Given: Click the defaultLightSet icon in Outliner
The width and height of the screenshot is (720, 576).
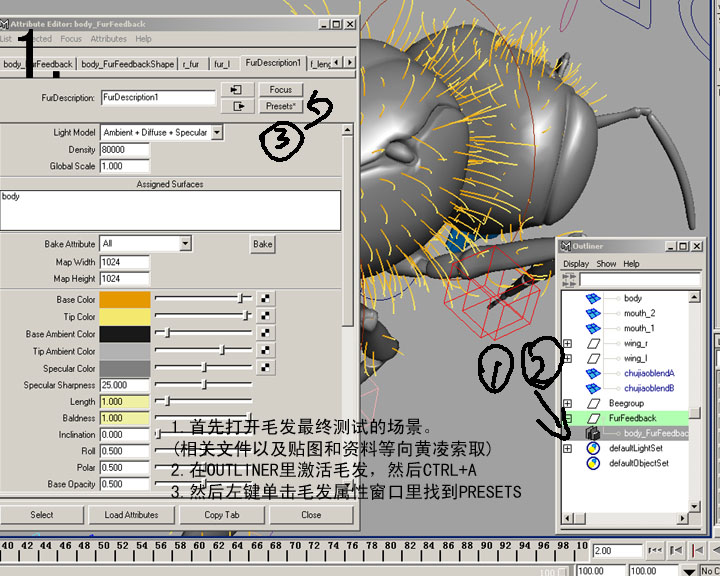Looking at the screenshot, I should point(593,448).
